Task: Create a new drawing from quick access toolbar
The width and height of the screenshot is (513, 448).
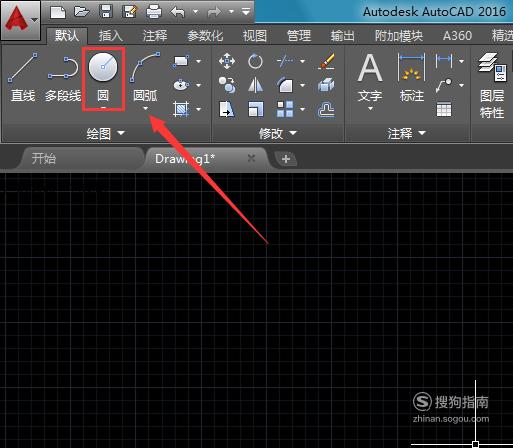Action: click(58, 12)
